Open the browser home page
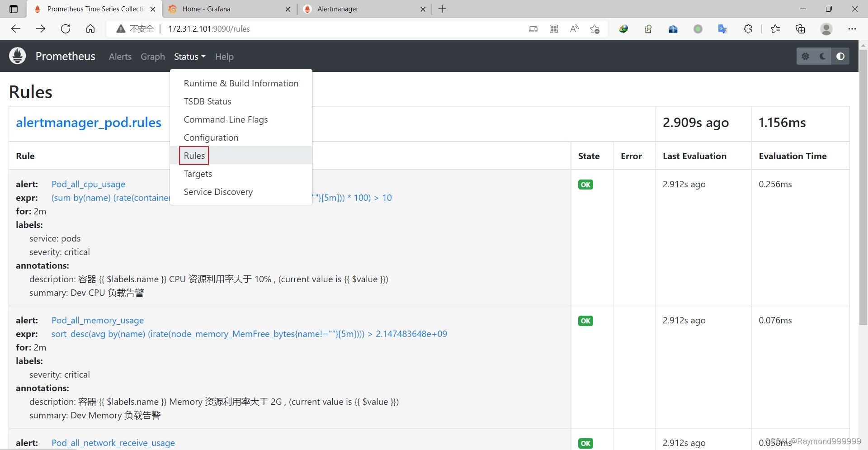This screenshot has width=868, height=450. (x=90, y=29)
